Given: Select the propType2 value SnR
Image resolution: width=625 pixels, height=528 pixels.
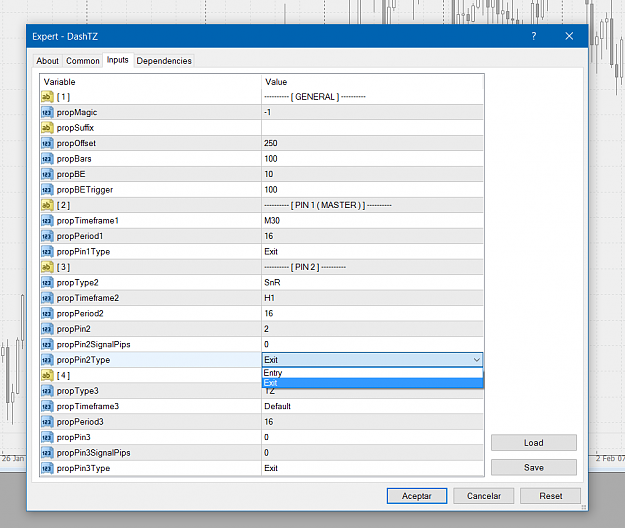Looking at the screenshot, I should click(x=372, y=283).
